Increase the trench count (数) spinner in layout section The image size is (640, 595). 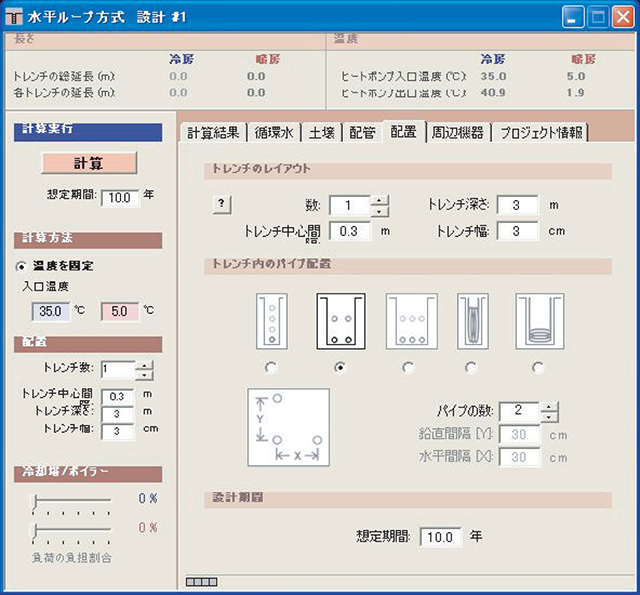click(x=379, y=200)
